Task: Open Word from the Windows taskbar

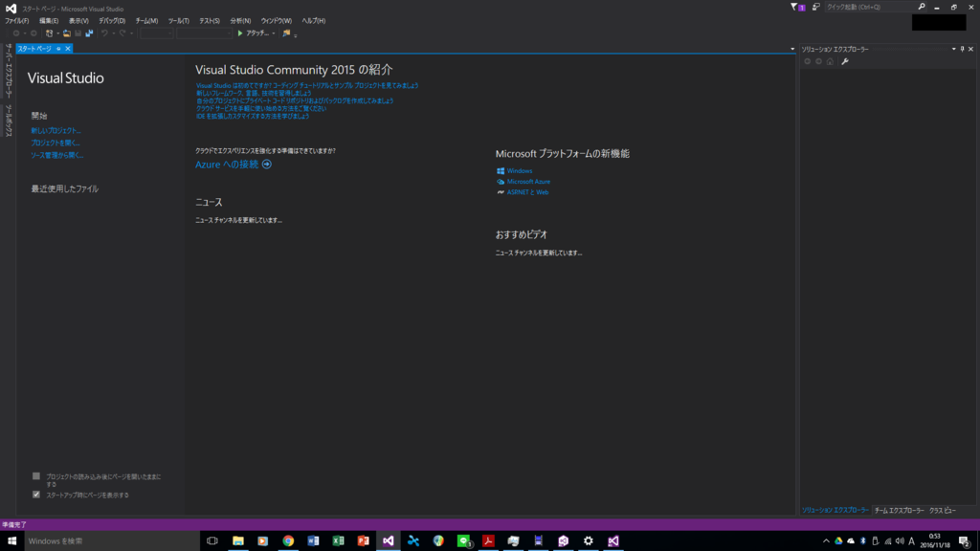Action: [313, 541]
